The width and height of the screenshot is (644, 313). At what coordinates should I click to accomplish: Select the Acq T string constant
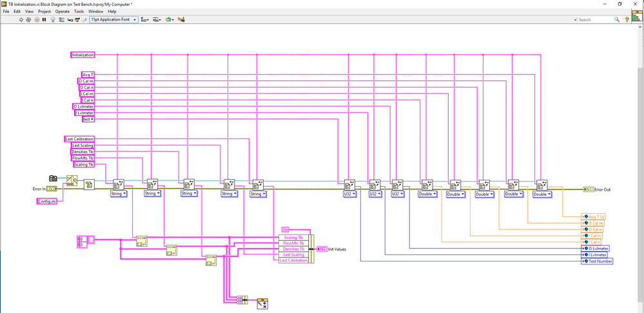[88, 75]
